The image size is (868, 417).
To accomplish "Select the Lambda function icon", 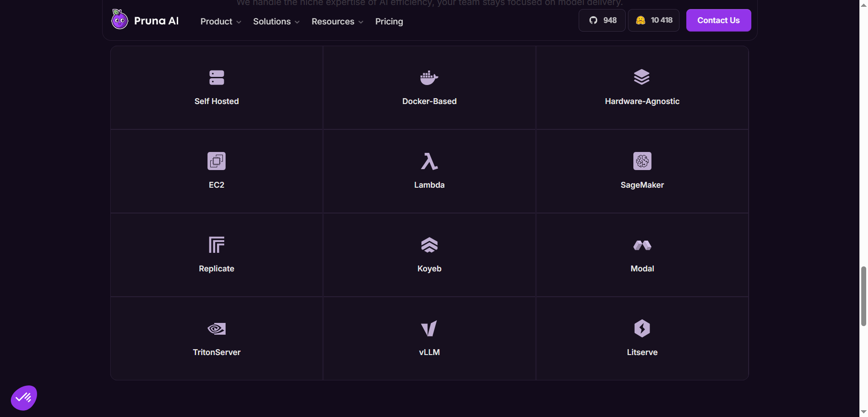I will (429, 161).
